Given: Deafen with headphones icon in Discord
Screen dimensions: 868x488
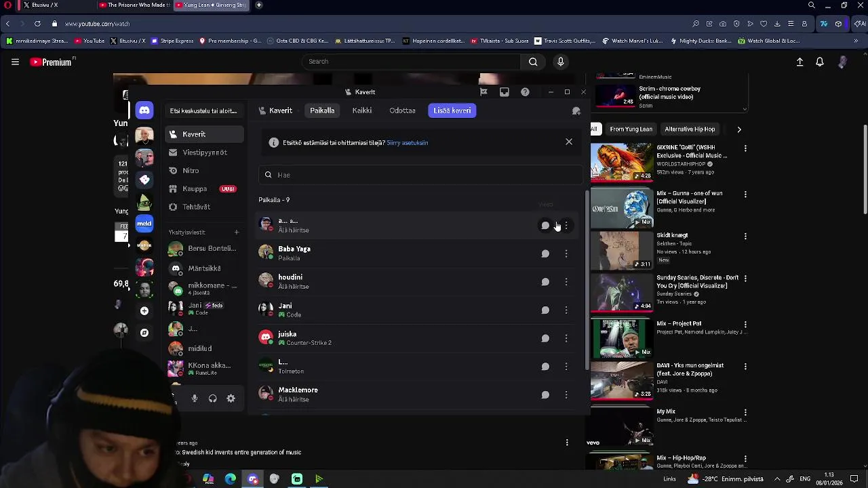Looking at the screenshot, I should point(213,399).
